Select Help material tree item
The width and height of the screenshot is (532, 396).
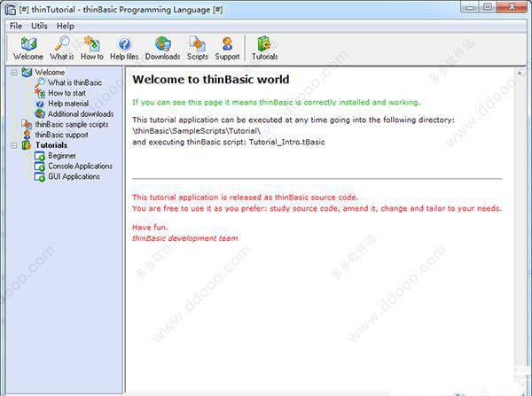[68, 104]
